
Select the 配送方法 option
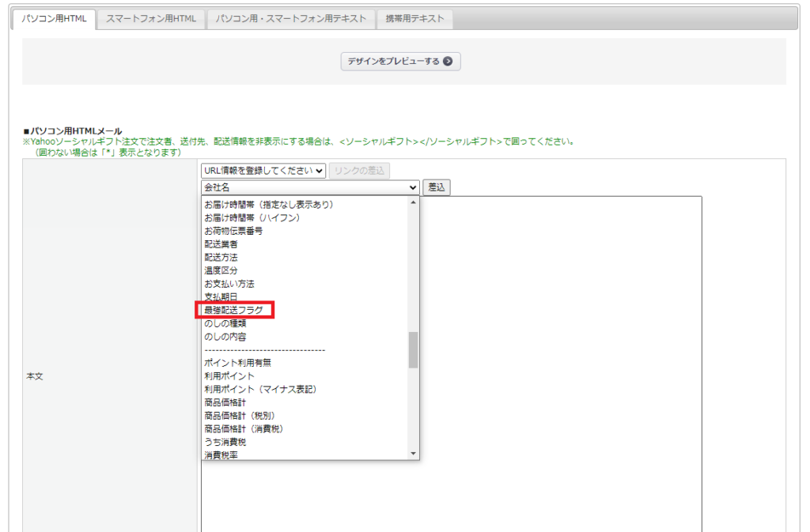305,258
